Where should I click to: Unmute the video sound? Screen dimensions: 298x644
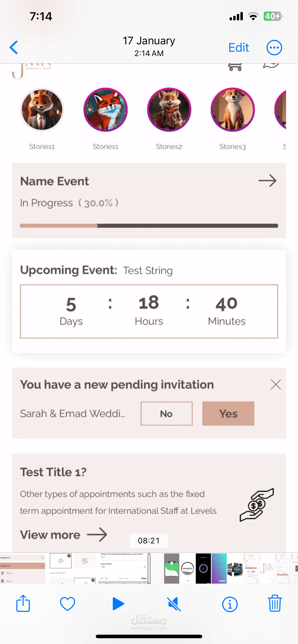click(x=174, y=604)
